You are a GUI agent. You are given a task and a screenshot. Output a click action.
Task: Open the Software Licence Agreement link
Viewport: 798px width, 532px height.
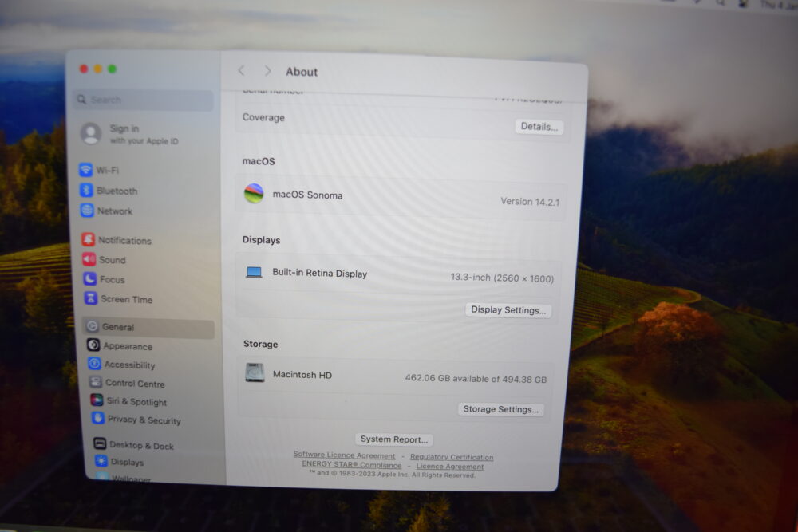344,455
